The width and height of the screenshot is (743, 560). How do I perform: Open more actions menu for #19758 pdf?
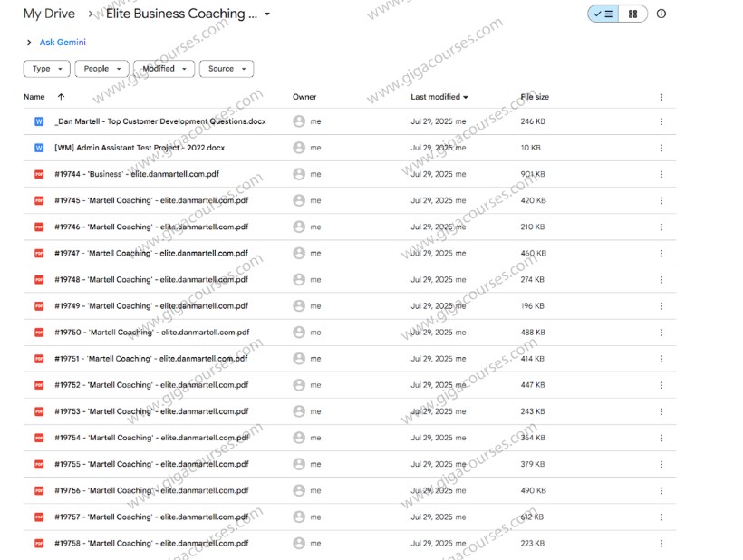(x=661, y=544)
